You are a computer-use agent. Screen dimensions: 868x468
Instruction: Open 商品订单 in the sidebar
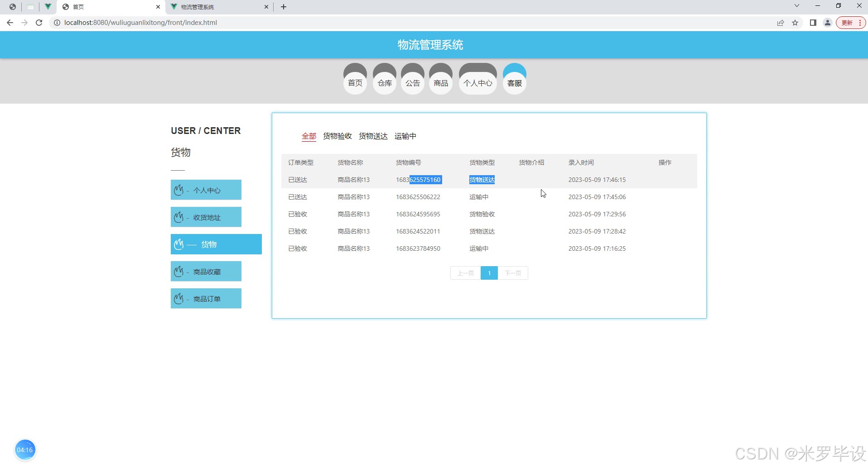206,299
